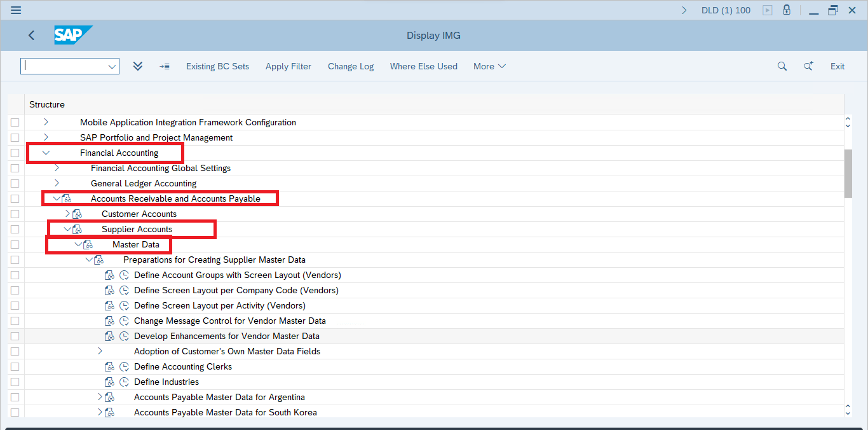Screen dimensions: 868x430
Task: Click the Search Next icon
Action: click(808, 66)
